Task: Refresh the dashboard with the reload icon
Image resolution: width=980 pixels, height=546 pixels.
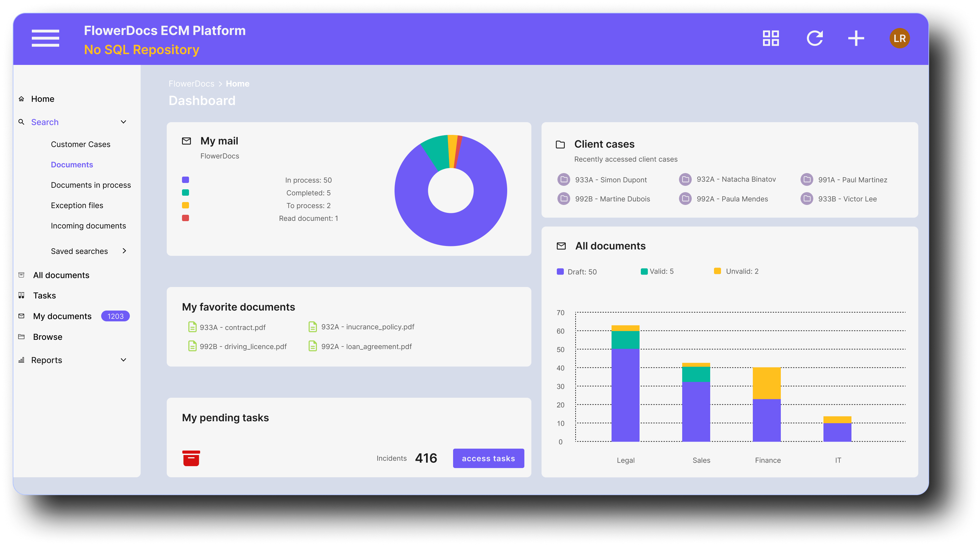Action: 815,38
